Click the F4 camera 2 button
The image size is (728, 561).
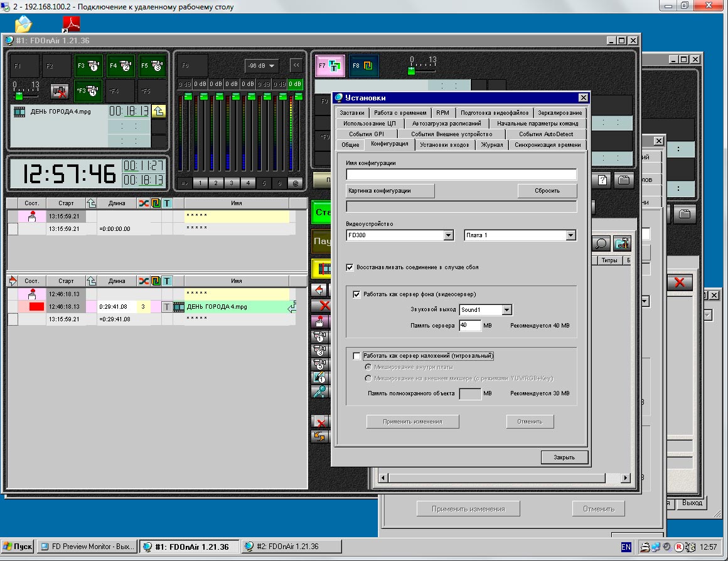point(120,66)
